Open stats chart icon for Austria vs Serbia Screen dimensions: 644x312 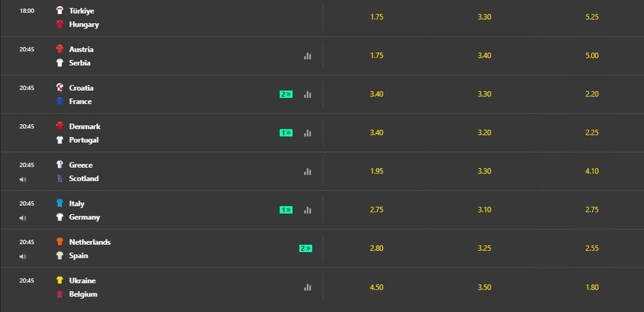[x=308, y=56]
